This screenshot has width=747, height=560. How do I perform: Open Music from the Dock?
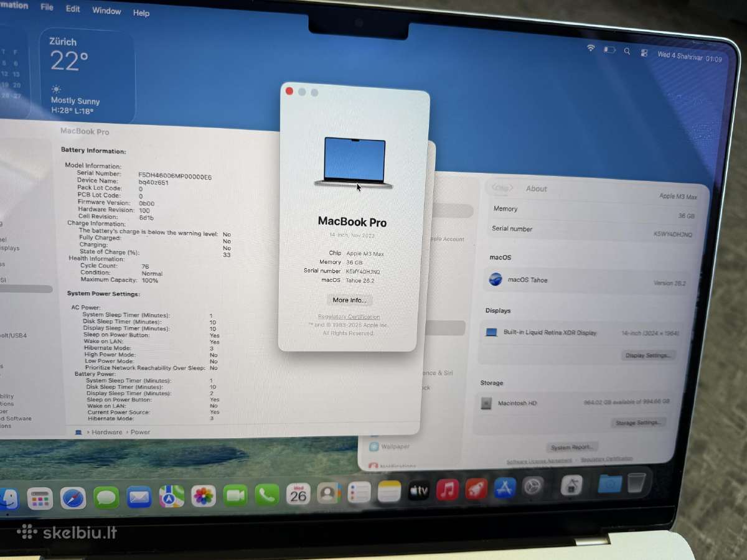(448, 490)
